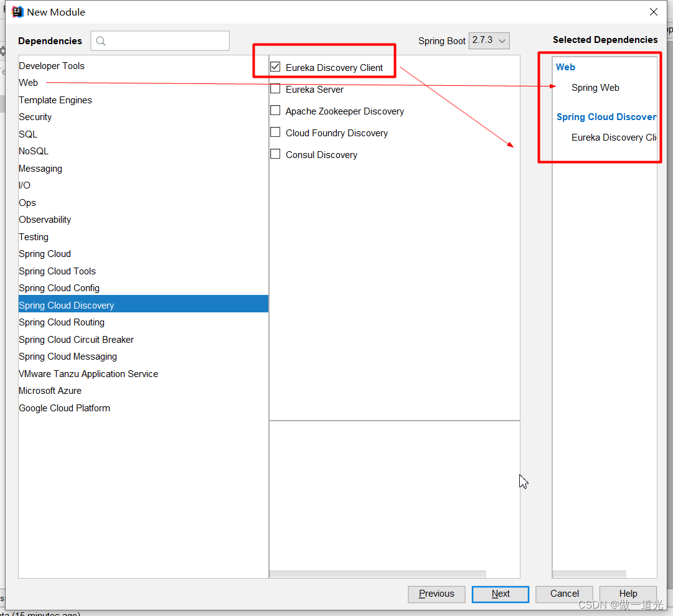Open the Microsoft Azure category
Screen dimensions: 673x616
(x=143, y=391)
